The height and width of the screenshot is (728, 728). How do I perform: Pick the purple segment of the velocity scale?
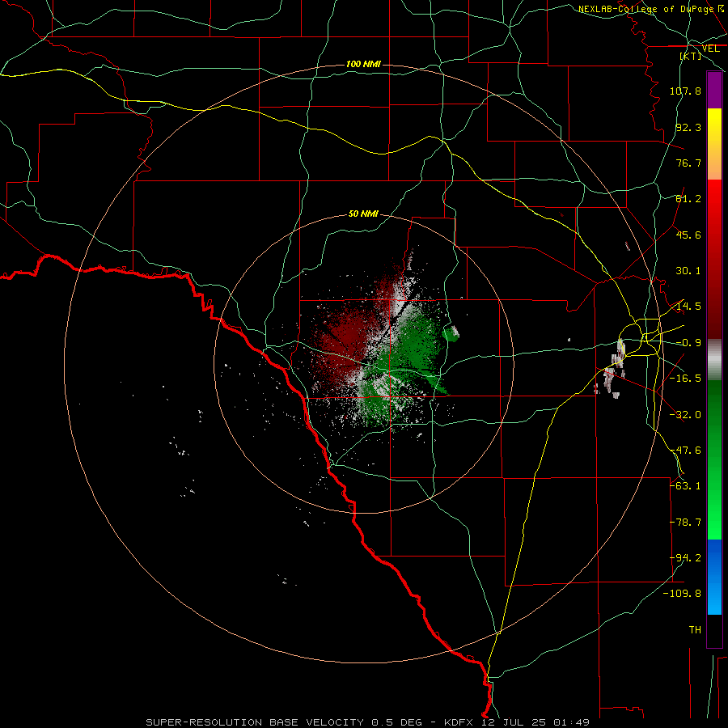coord(714,91)
